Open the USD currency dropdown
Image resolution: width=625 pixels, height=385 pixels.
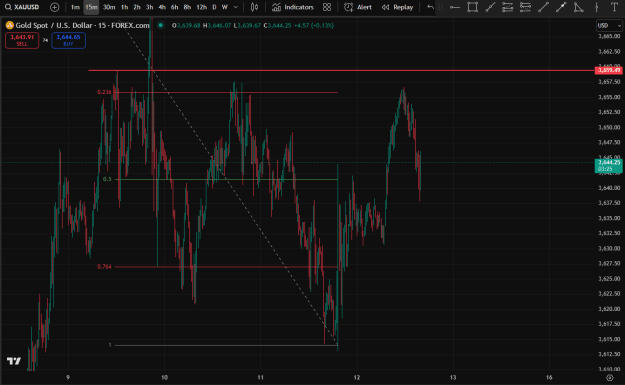tap(609, 26)
